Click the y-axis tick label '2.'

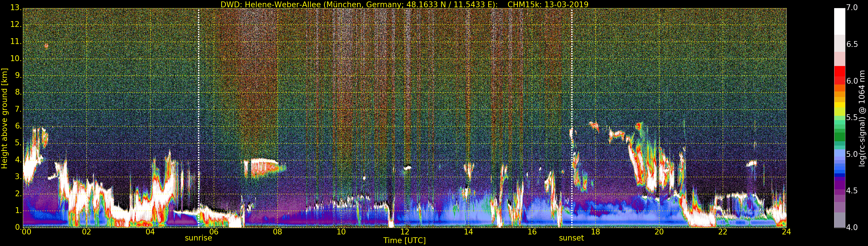tap(19, 193)
